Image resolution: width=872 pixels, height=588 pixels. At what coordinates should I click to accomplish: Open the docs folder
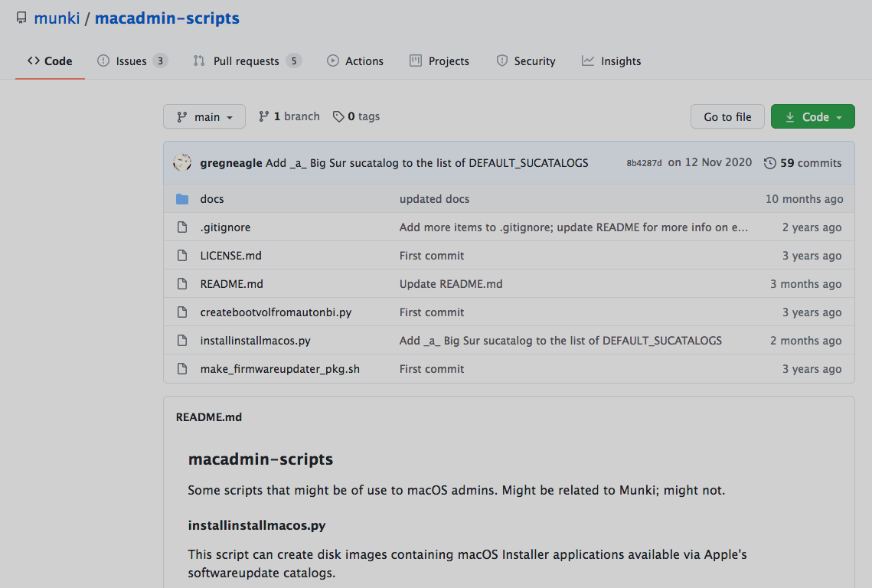(x=212, y=198)
